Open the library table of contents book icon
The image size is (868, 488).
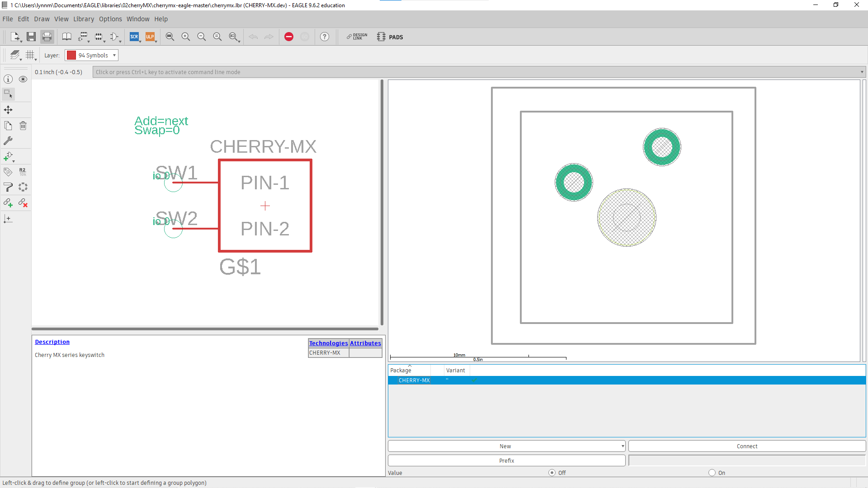coord(67,37)
